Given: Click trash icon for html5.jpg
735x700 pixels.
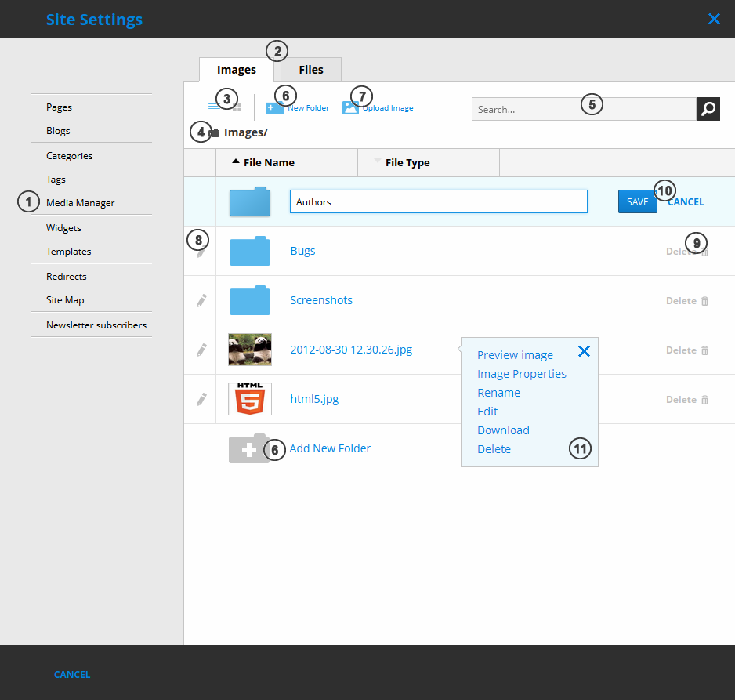Looking at the screenshot, I should tap(704, 400).
